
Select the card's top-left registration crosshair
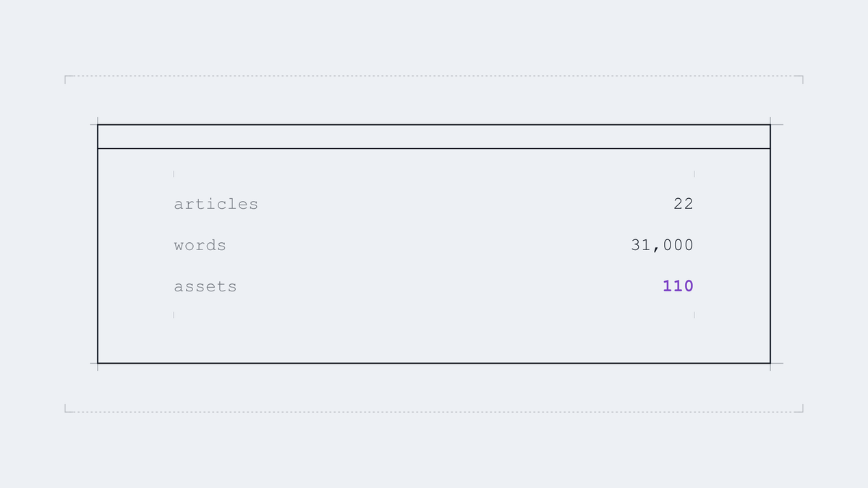pyautogui.click(x=98, y=125)
